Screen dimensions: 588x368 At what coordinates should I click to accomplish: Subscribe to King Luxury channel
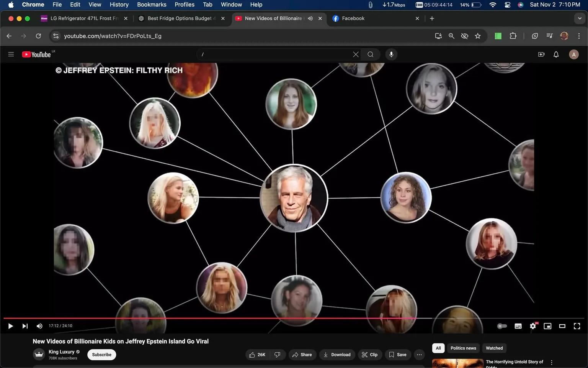point(101,355)
